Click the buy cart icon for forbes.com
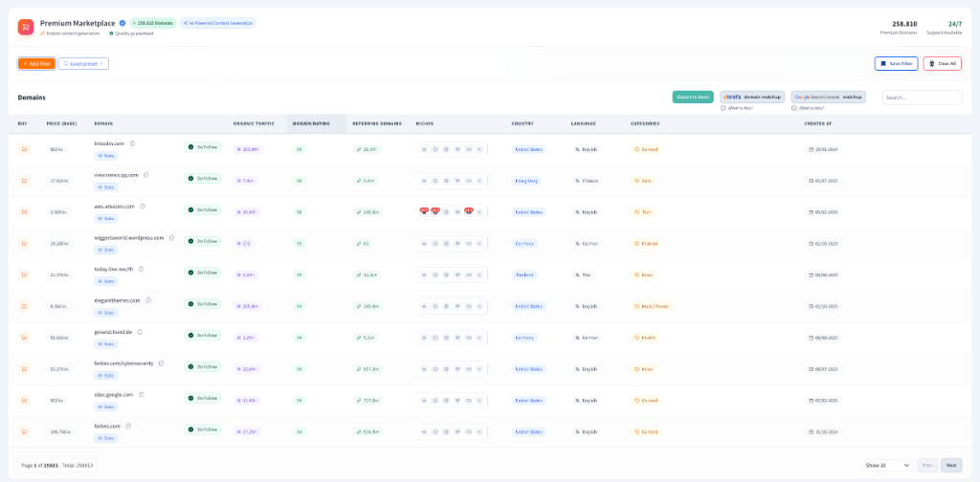The image size is (980, 482). pyautogui.click(x=24, y=431)
